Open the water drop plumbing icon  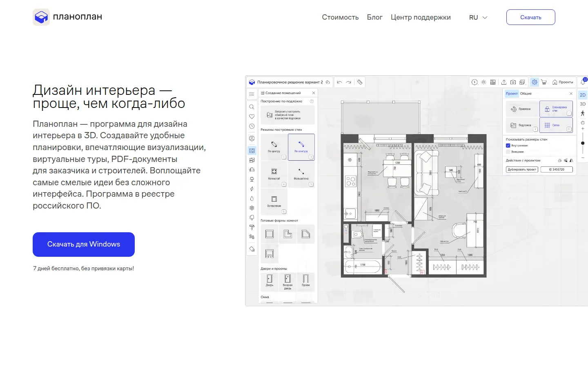(252, 198)
